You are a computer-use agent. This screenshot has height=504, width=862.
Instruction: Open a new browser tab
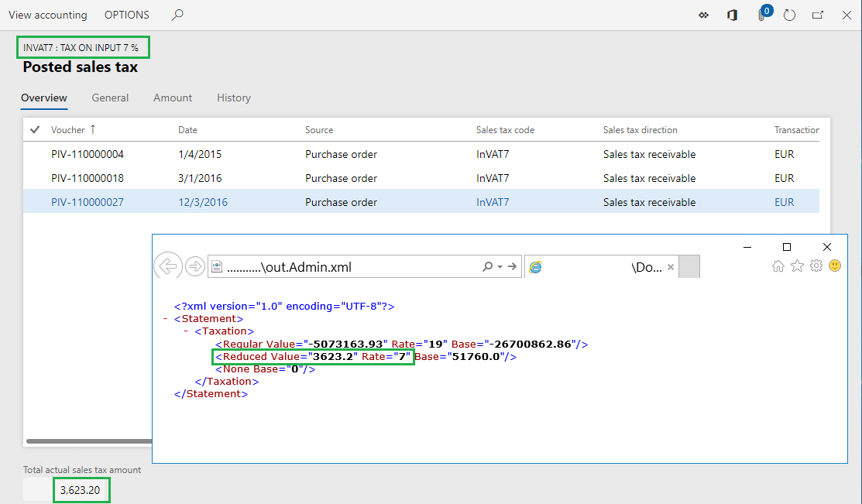pyautogui.click(x=689, y=266)
